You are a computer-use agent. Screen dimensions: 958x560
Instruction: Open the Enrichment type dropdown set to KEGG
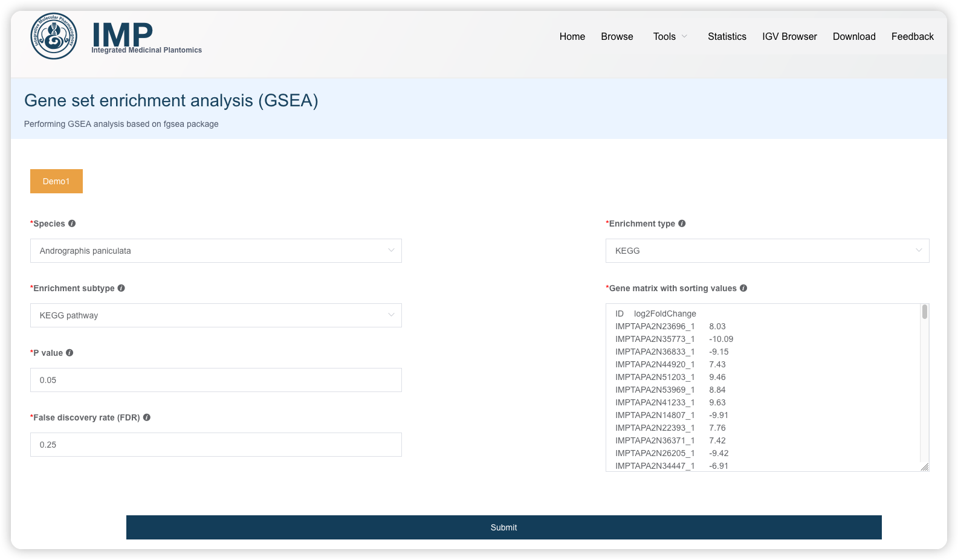tap(767, 251)
